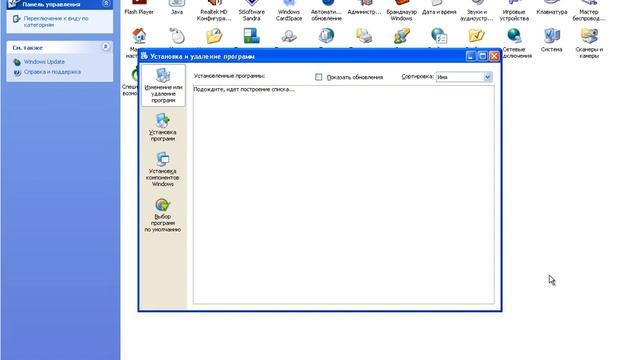Select the user accounts people icon
The image size is (640, 360).
point(401,36)
